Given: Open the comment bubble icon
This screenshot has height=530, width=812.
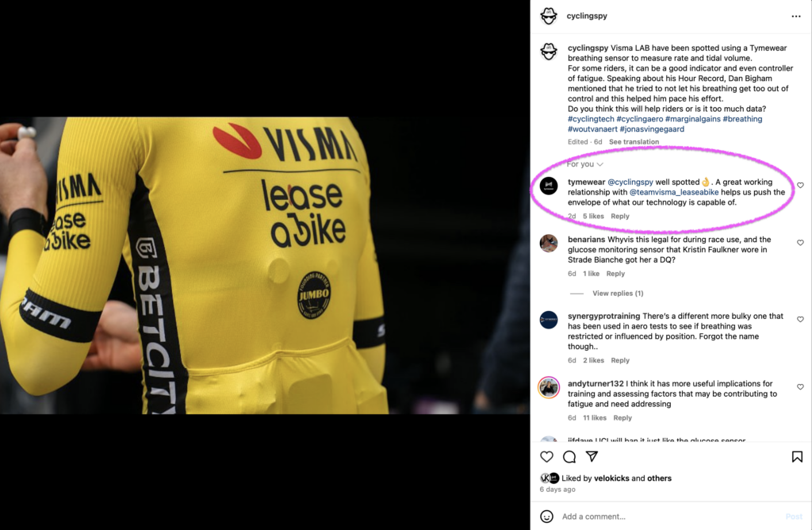Looking at the screenshot, I should [569, 456].
